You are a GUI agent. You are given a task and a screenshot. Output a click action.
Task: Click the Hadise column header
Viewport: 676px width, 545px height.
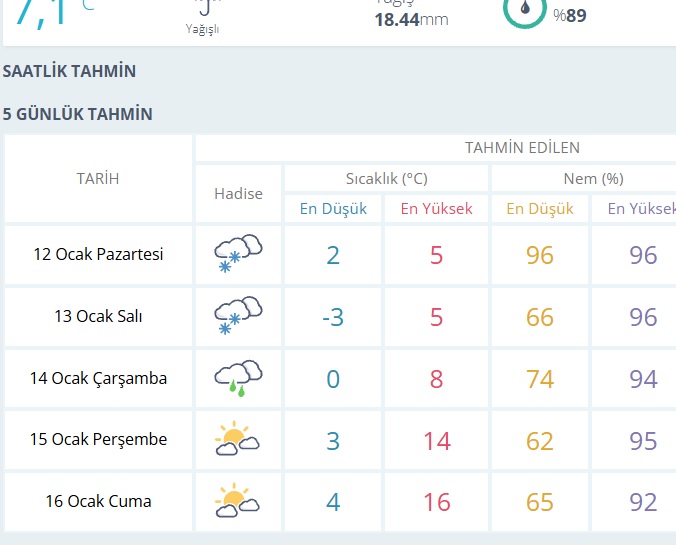(238, 193)
